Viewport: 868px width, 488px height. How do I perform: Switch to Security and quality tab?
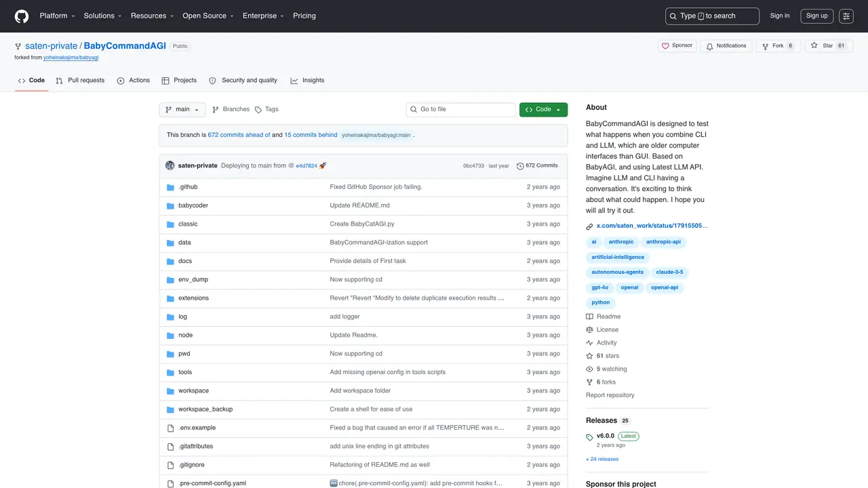pos(243,81)
